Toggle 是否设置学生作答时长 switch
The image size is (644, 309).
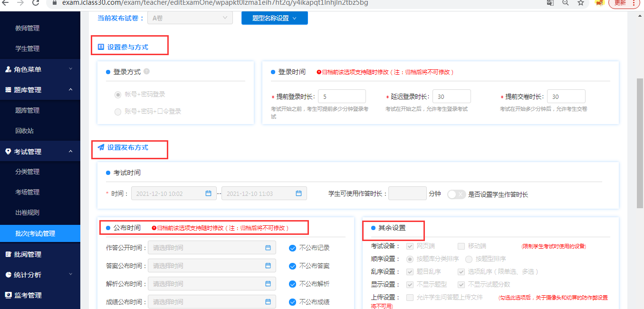(x=456, y=193)
